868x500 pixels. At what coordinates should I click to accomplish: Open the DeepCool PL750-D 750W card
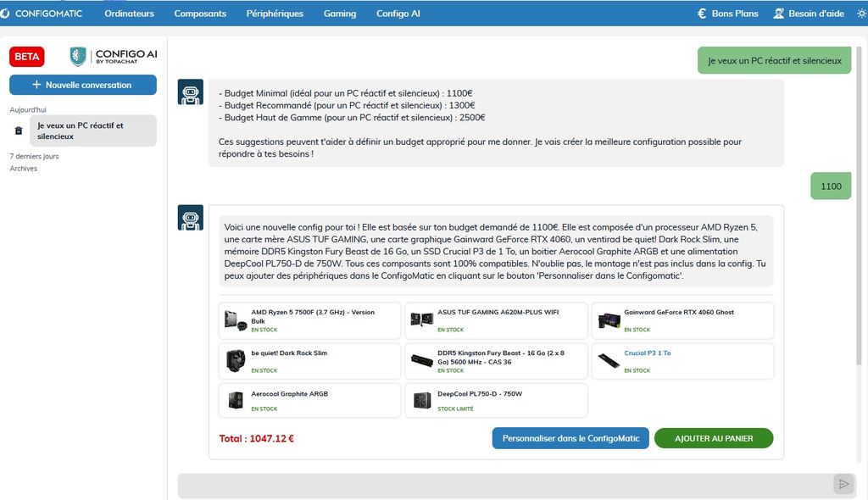[x=496, y=400]
